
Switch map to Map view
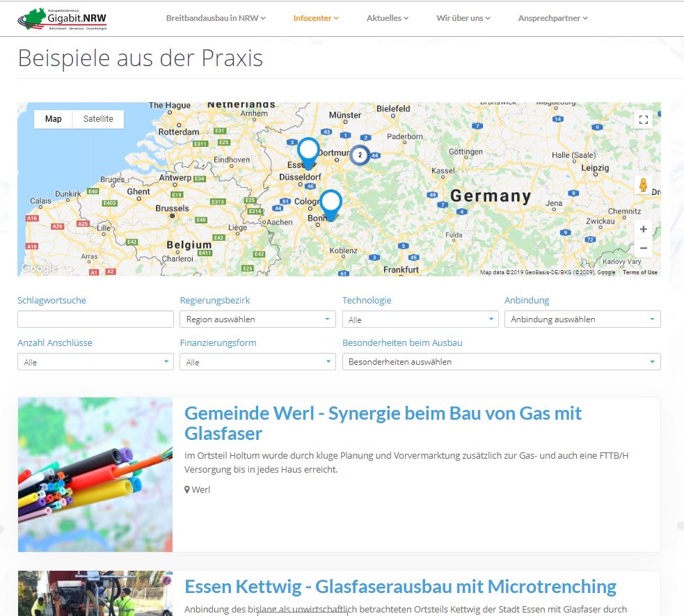(53, 119)
